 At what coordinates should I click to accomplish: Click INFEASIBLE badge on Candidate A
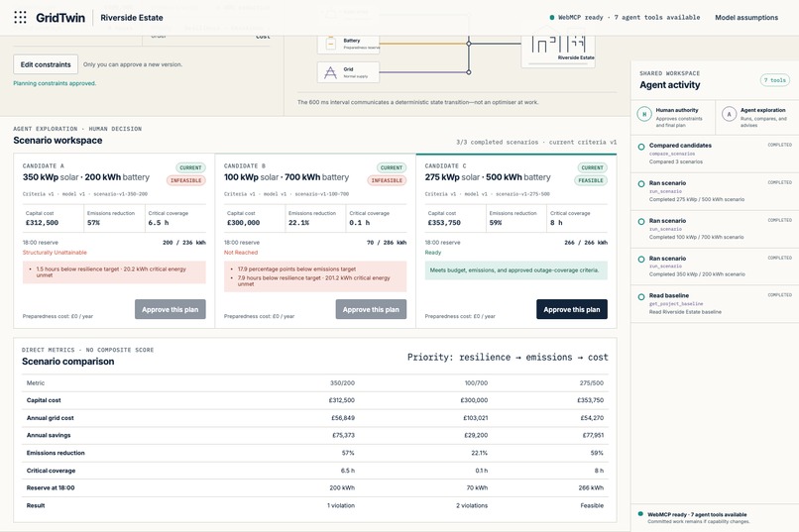point(186,180)
